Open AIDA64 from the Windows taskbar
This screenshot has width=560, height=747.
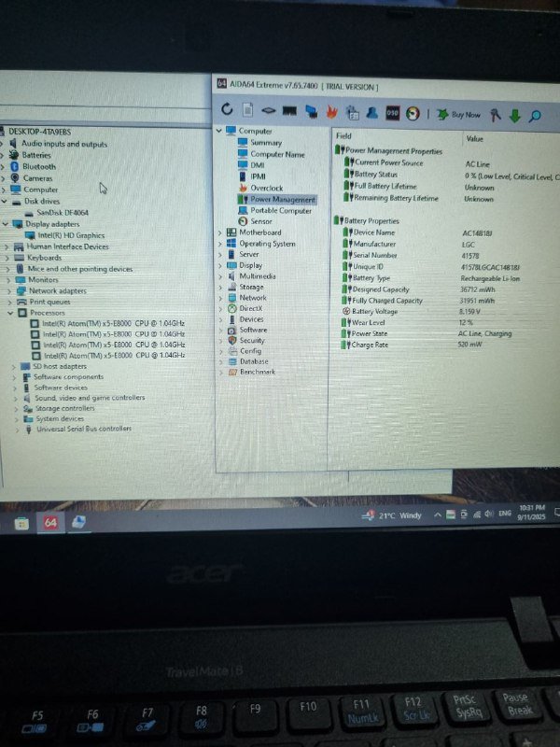click(50, 523)
